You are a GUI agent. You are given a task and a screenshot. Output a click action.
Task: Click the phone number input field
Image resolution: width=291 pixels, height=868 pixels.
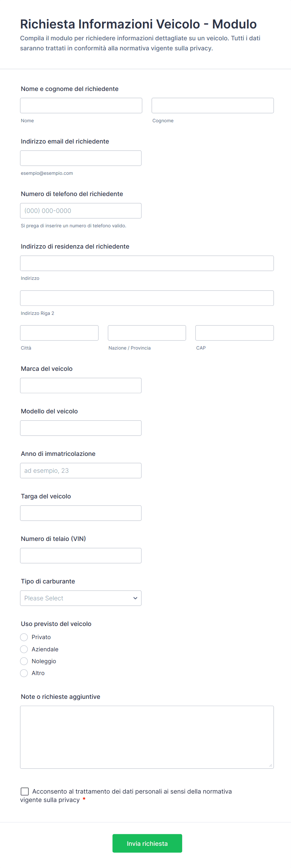[81, 211]
